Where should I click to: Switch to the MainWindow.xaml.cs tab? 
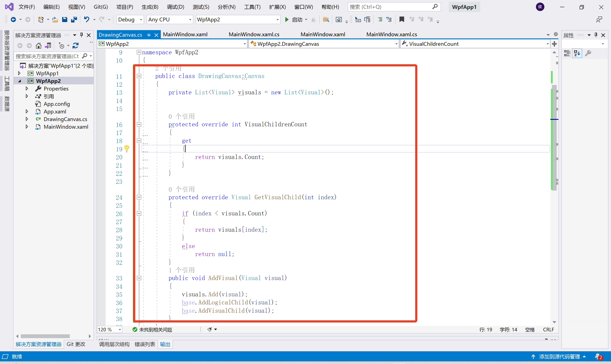[x=254, y=35]
